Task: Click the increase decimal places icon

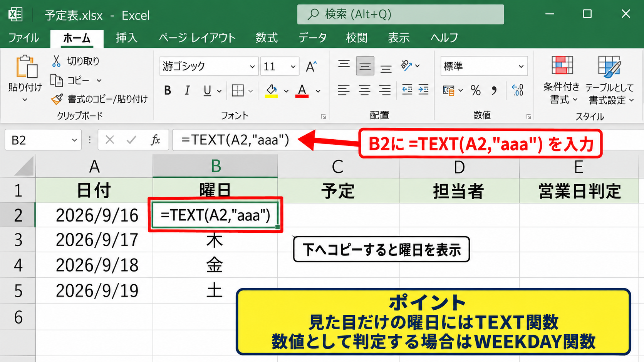Action: click(x=518, y=90)
